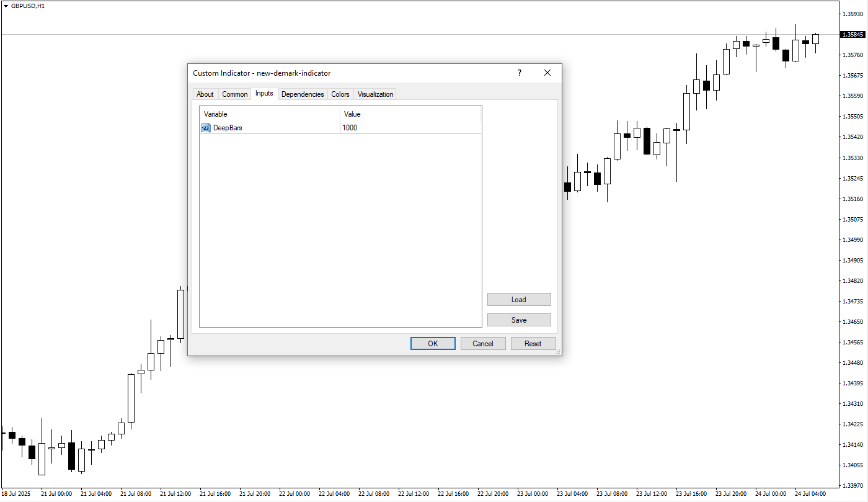Switch to the Colors tab

pos(340,94)
